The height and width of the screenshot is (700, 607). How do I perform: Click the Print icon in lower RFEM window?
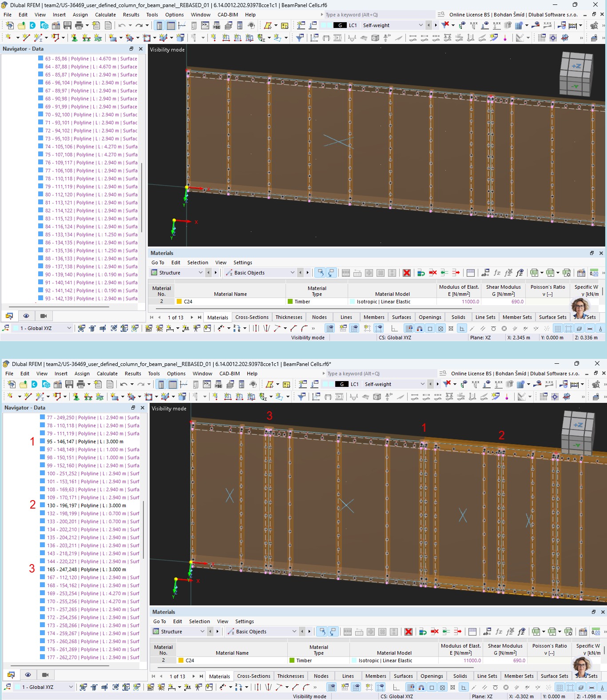tap(81, 384)
